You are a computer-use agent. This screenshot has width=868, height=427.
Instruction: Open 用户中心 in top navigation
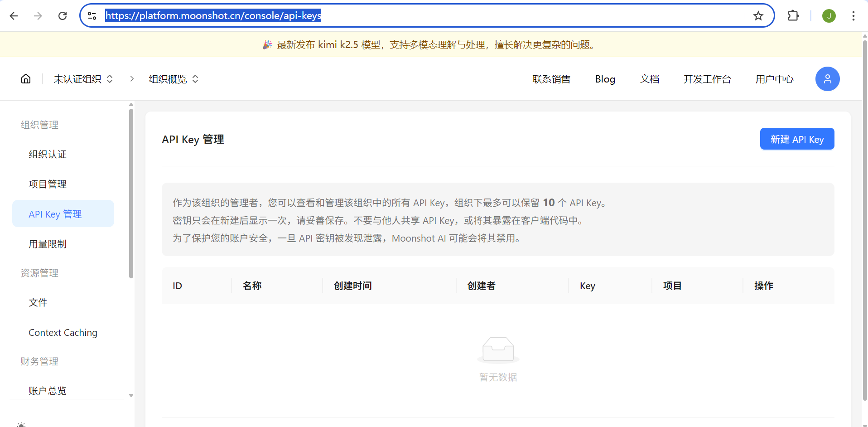click(x=775, y=79)
